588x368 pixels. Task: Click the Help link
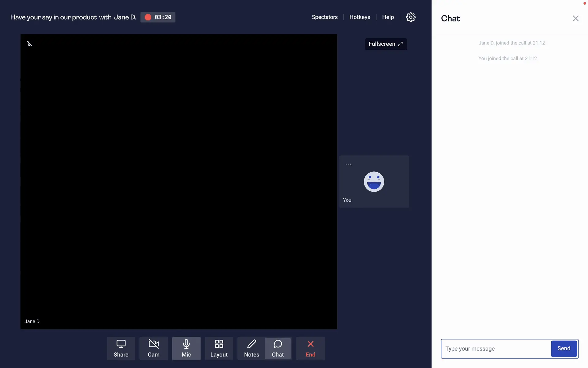(x=388, y=17)
